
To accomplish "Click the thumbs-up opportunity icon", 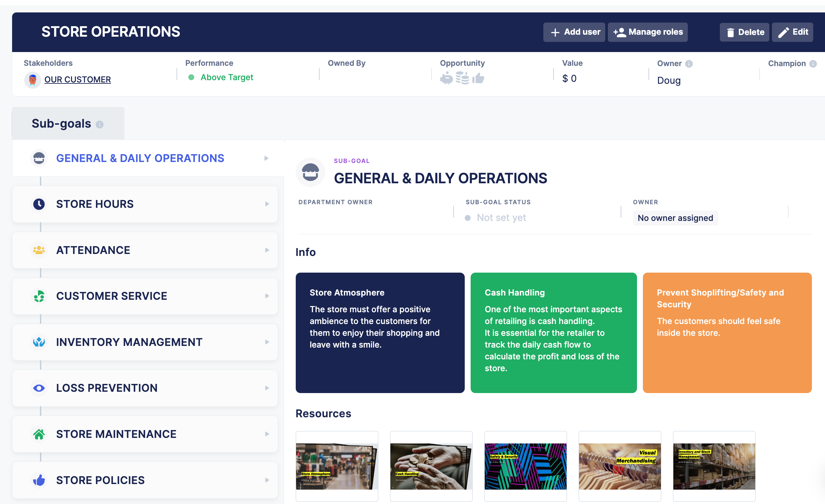I will click(478, 78).
